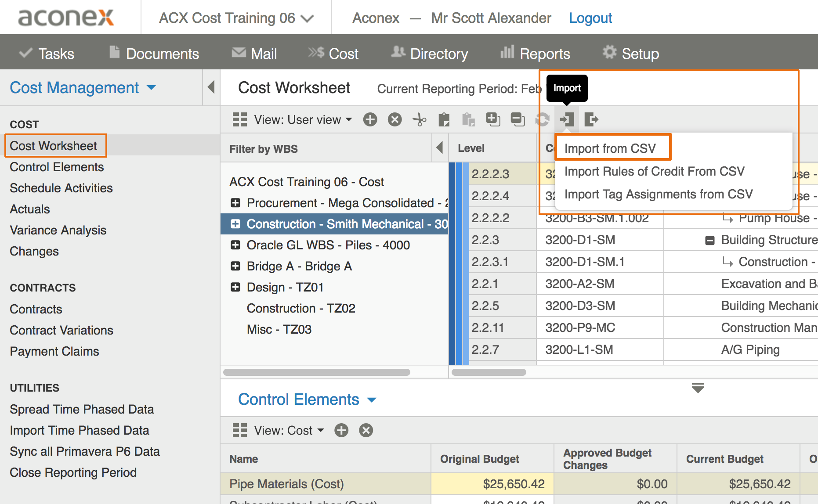Open the Cost Management dropdown

[83, 87]
